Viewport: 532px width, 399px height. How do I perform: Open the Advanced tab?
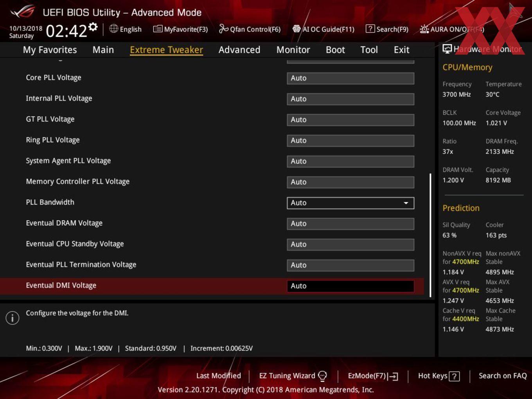239,50
